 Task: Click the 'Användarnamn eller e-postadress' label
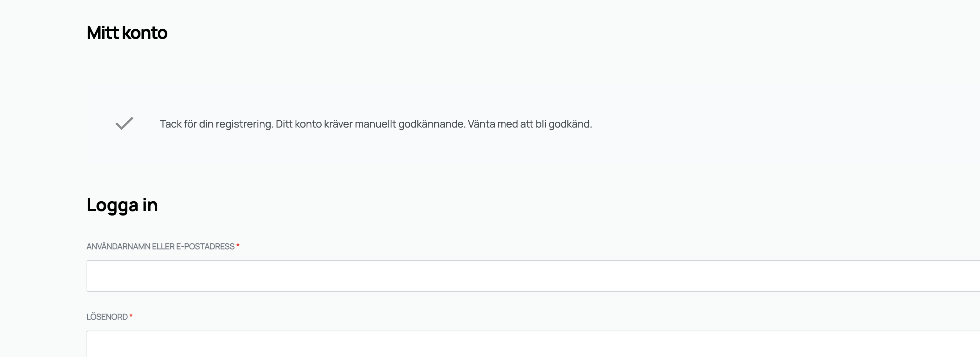160,246
